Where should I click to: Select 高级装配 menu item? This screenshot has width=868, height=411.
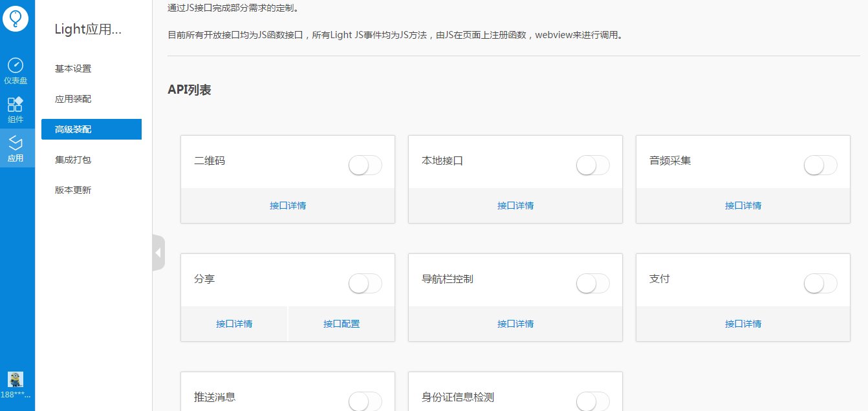91,129
